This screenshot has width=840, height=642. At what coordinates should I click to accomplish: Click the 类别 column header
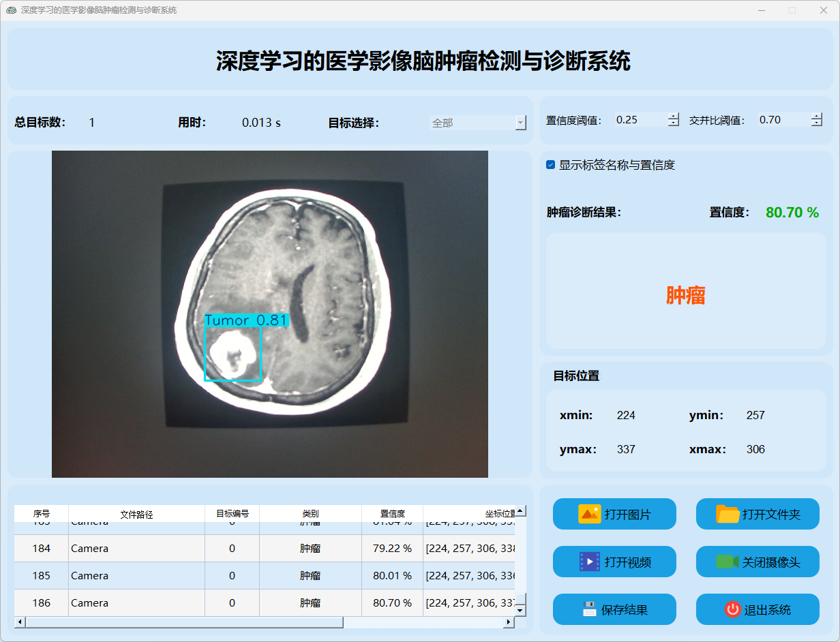310,514
